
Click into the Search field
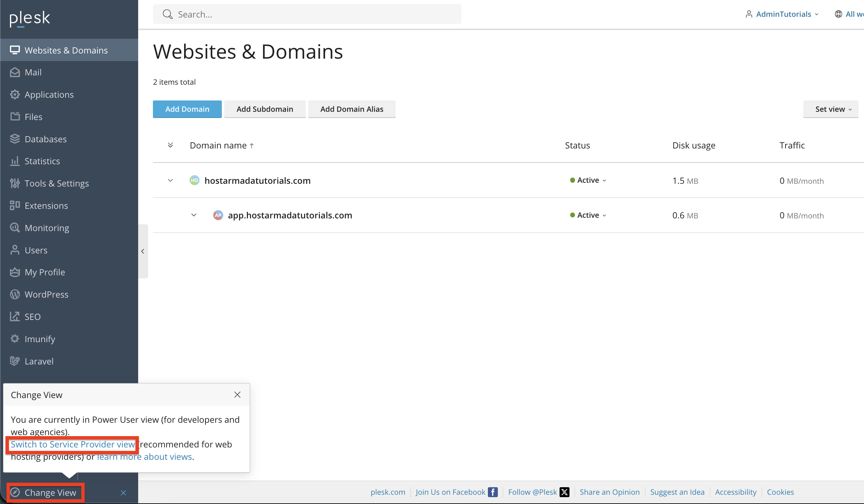point(307,14)
